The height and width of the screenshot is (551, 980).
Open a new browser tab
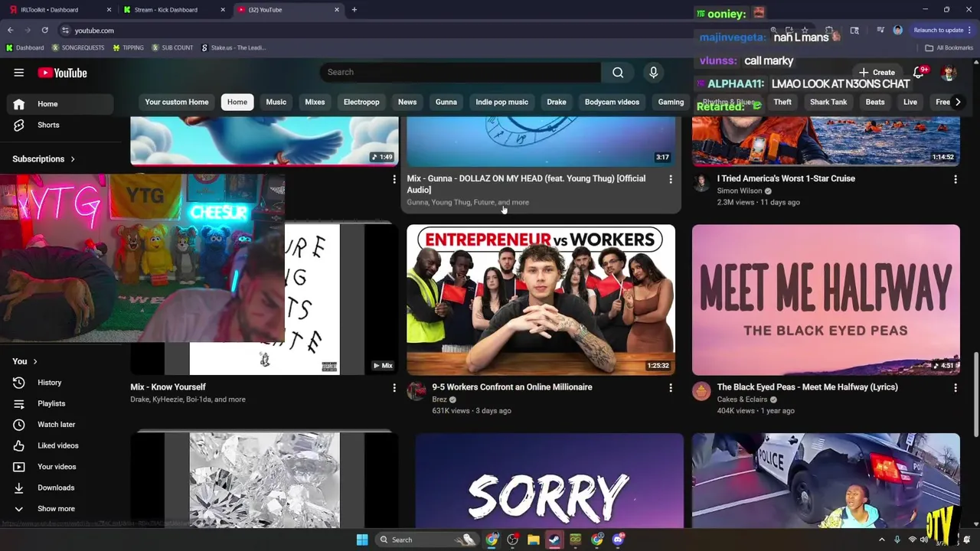click(354, 10)
